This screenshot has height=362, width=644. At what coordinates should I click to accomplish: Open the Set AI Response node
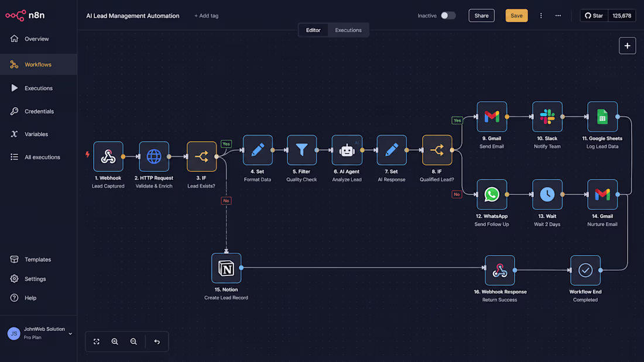pos(392,150)
